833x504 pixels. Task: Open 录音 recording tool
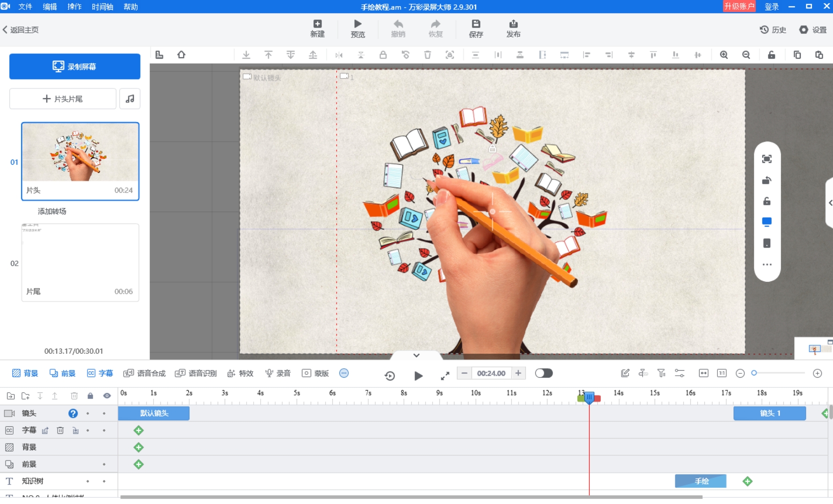coord(278,373)
